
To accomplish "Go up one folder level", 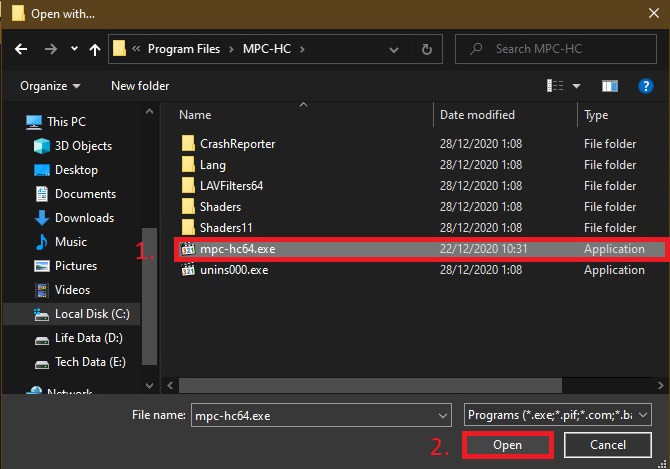I will [x=95, y=50].
